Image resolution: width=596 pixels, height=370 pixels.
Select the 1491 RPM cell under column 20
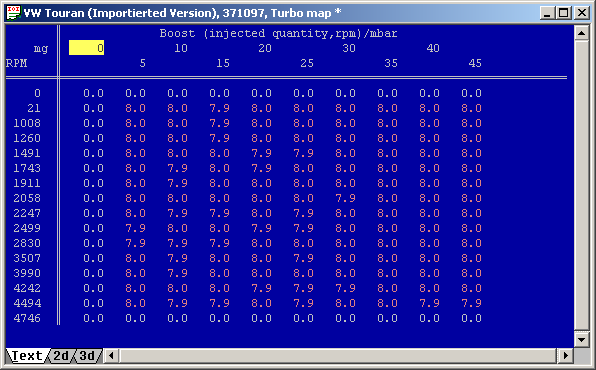tap(262, 153)
